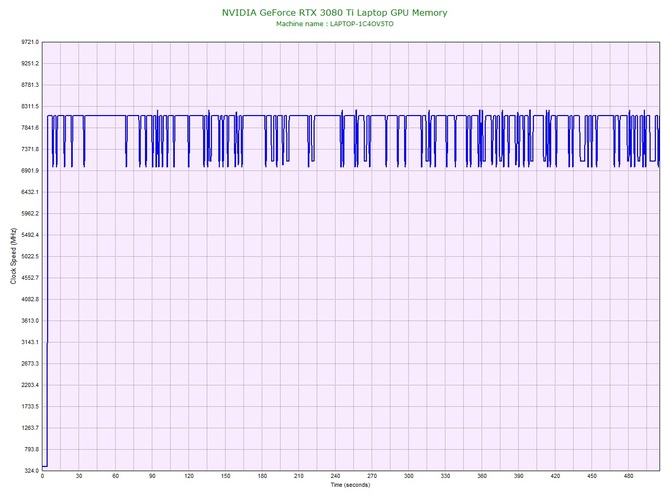Select the 90 second x-axis label
Screen dimensions: 670x502
(x=152, y=476)
